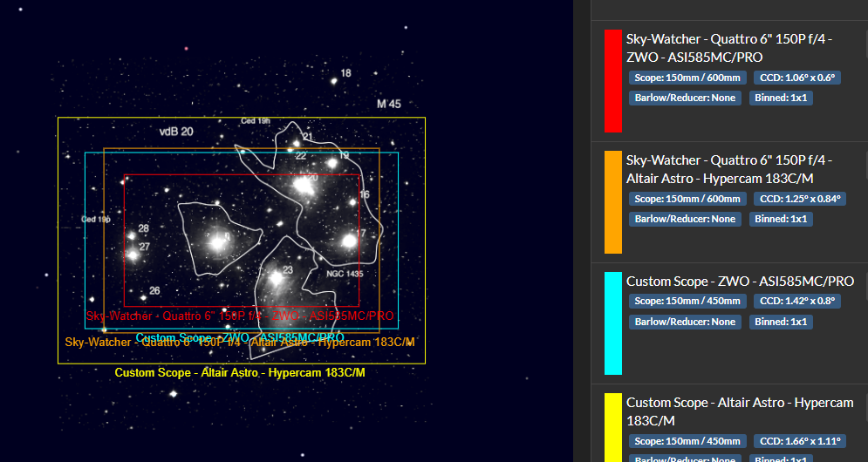868x462 pixels.
Task: Click Scope: 150mm / 450mm badge in yellow entry
Action: point(687,441)
